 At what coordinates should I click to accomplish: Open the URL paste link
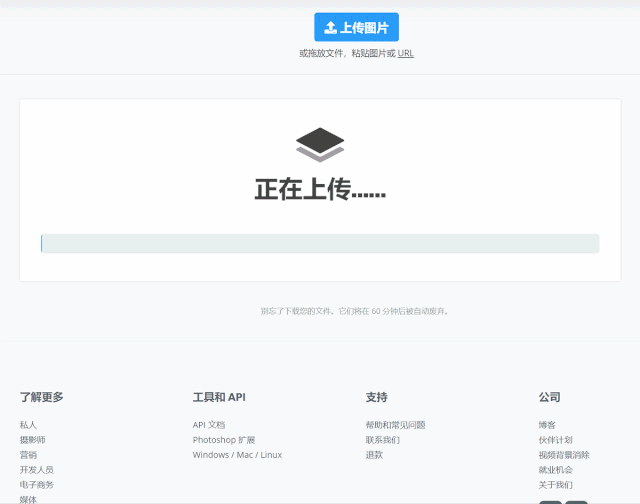[x=405, y=53]
